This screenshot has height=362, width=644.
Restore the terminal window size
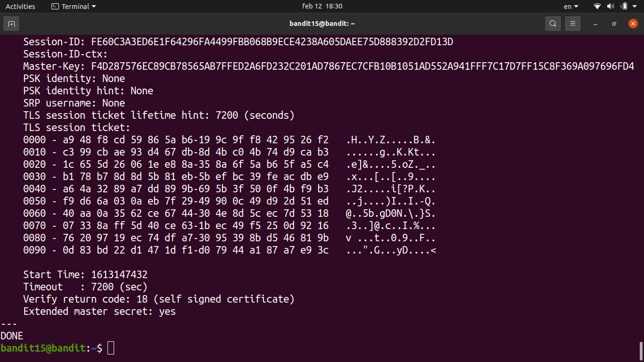point(614,24)
